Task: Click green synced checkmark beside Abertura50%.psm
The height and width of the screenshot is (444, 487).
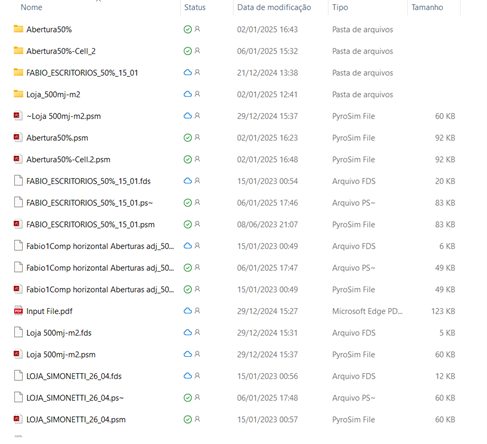Action: point(188,138)
